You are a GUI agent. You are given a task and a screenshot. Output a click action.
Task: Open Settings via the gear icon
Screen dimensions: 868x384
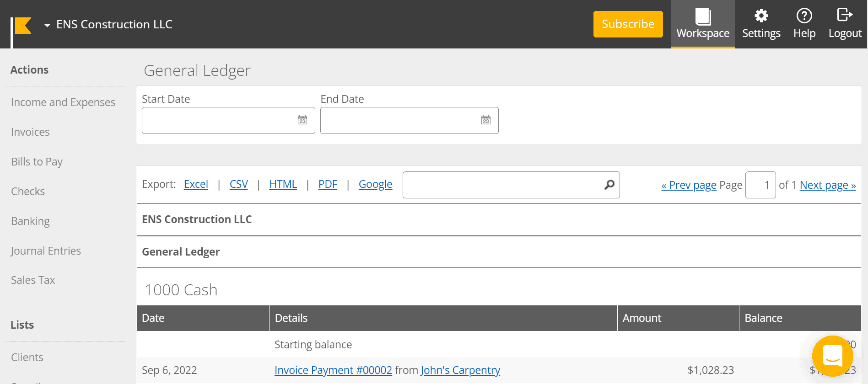coord(761,24)
